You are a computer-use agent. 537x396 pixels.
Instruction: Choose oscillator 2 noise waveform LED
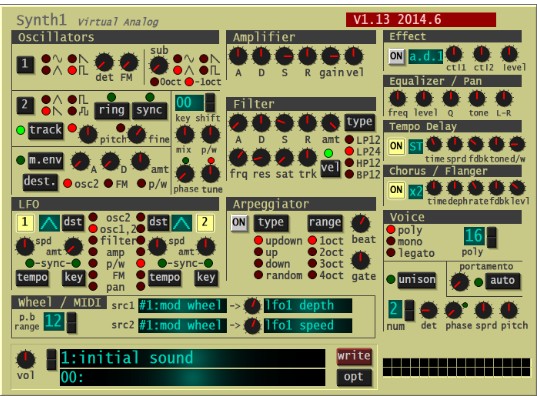(x=72, y=111)
